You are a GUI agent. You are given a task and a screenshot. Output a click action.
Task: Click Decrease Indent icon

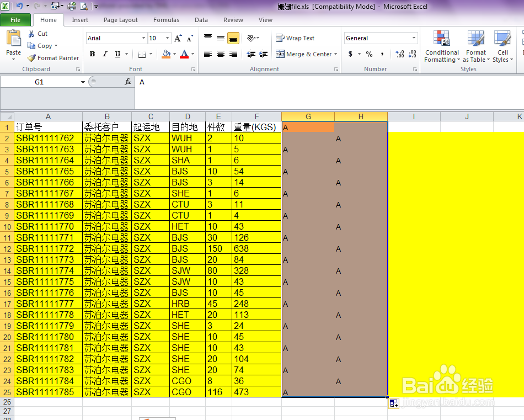click(251, 54)
